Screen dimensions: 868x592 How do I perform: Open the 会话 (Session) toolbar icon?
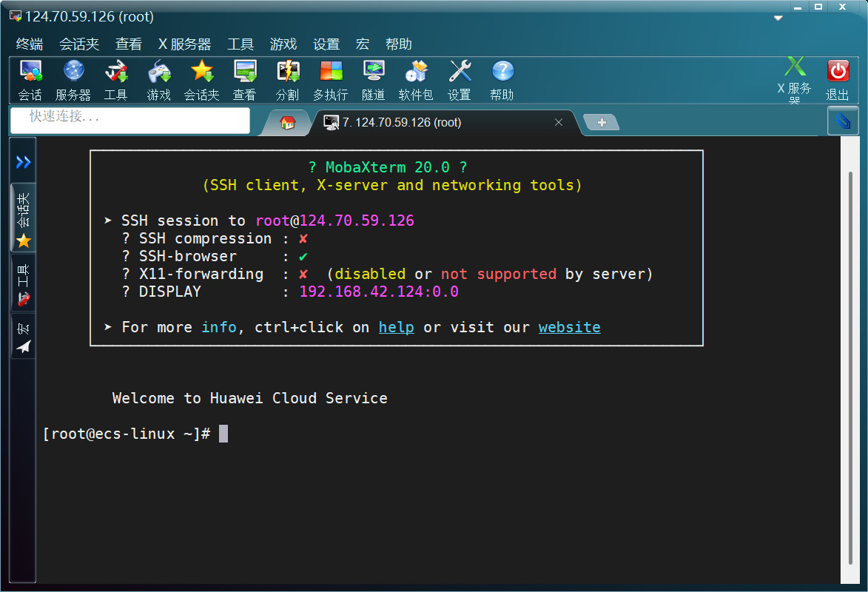point(30,81)
